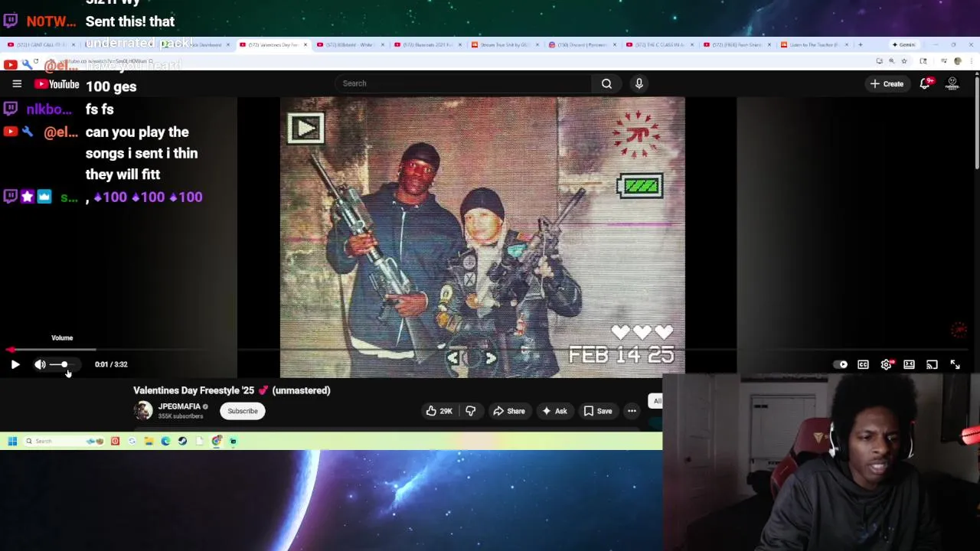The image size is (980, 551).
Task: Click the Ask button
Action: tap(554, 411)
